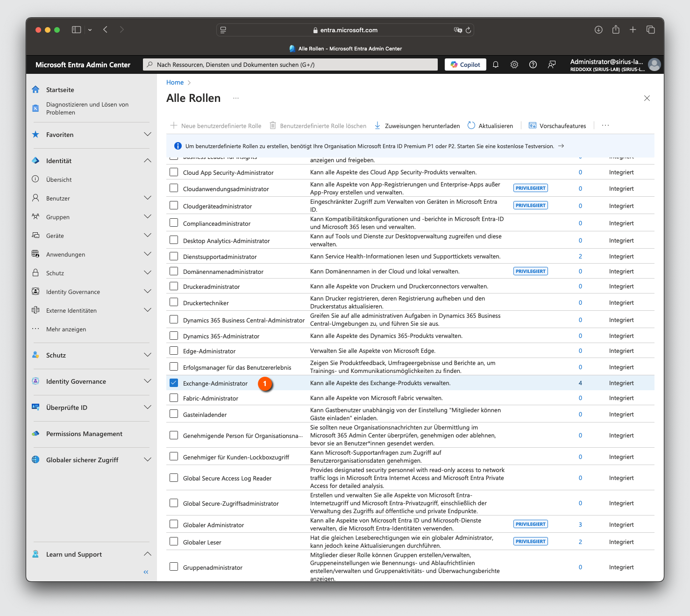Open the feedback icon in header
The width and height of the screenshot is (690, 616).
[x=552, y=64]
